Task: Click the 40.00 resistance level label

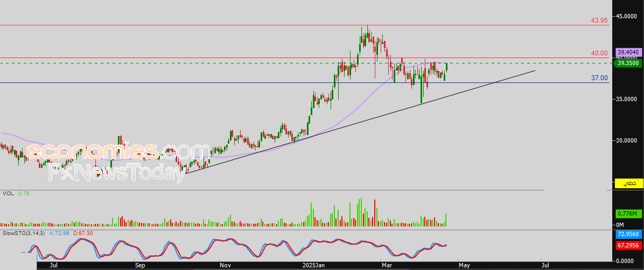Action: 599,53
